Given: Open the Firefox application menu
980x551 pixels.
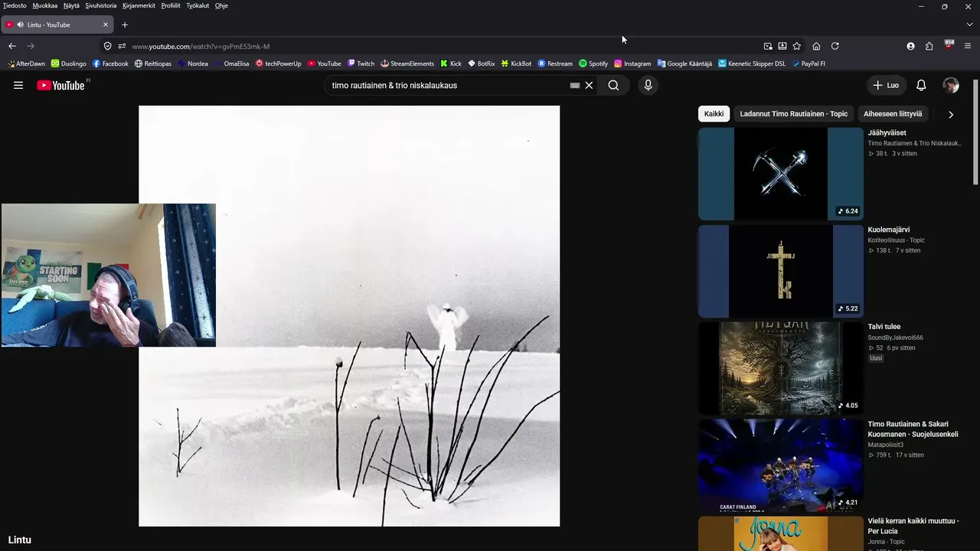Looking at the screenshot, I should point(968,46).
